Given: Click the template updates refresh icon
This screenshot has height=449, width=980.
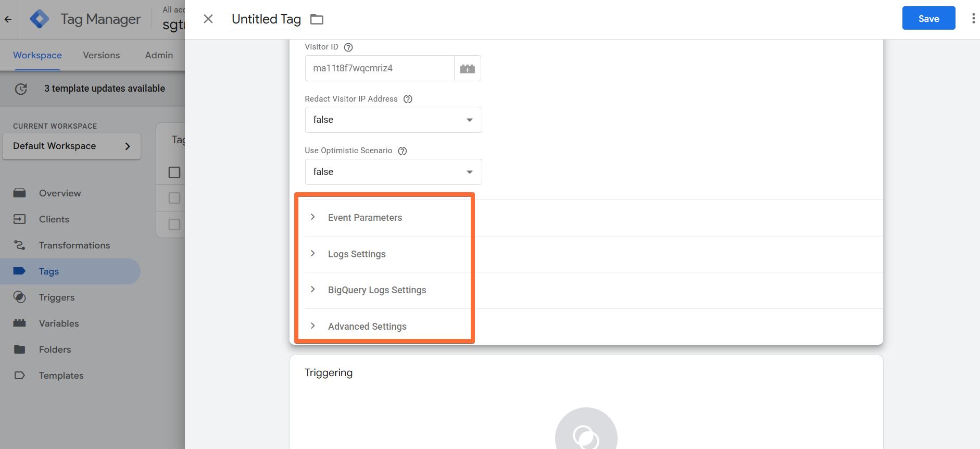Looking at the screenshot, I should point(21,89).
